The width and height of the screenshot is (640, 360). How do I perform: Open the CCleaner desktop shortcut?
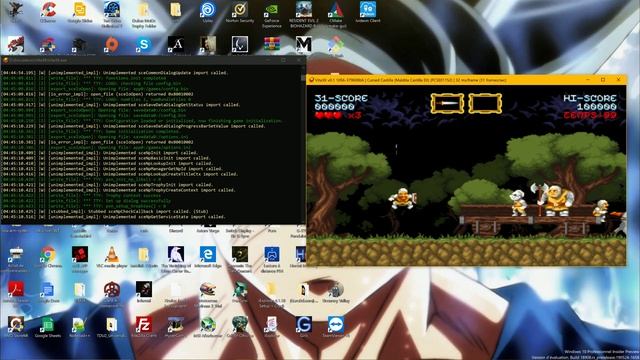pyautogui.click(x=48, y=11)
